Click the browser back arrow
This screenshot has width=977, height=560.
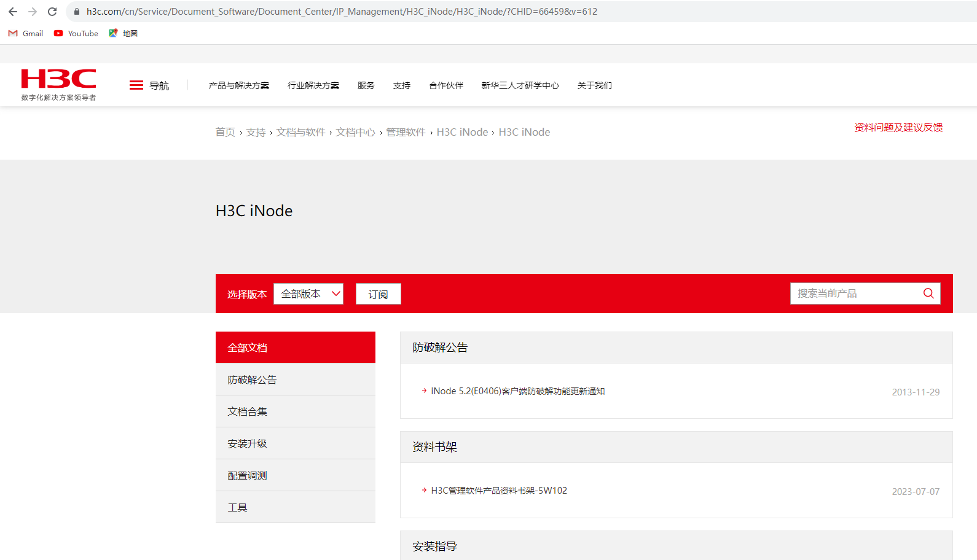click(13, 12)
